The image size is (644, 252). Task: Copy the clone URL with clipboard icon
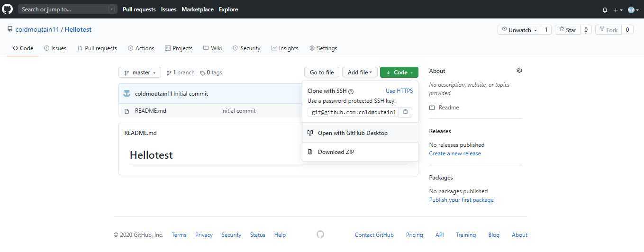tap(405, 112)
